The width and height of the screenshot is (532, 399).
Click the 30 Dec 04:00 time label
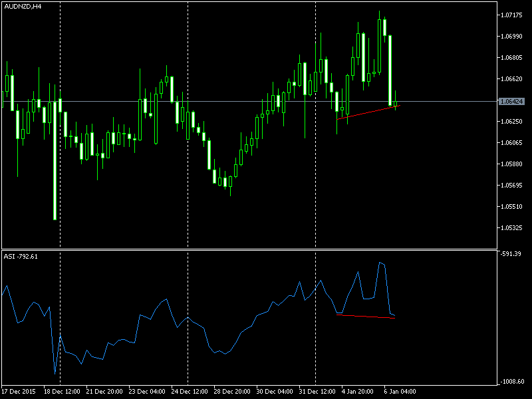tap(275, 392)
